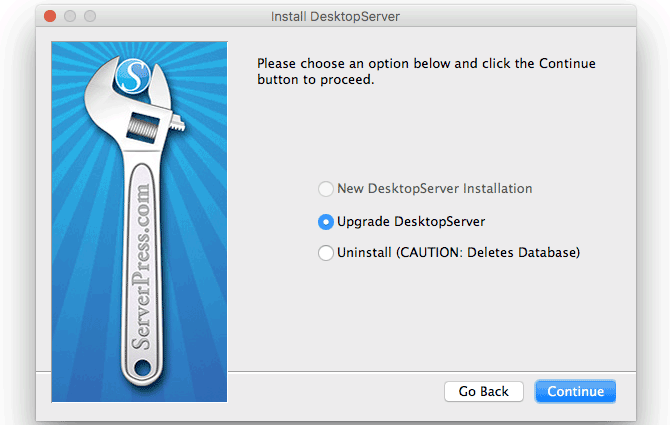Click the Install DesktopServer window title

[335, 16]
